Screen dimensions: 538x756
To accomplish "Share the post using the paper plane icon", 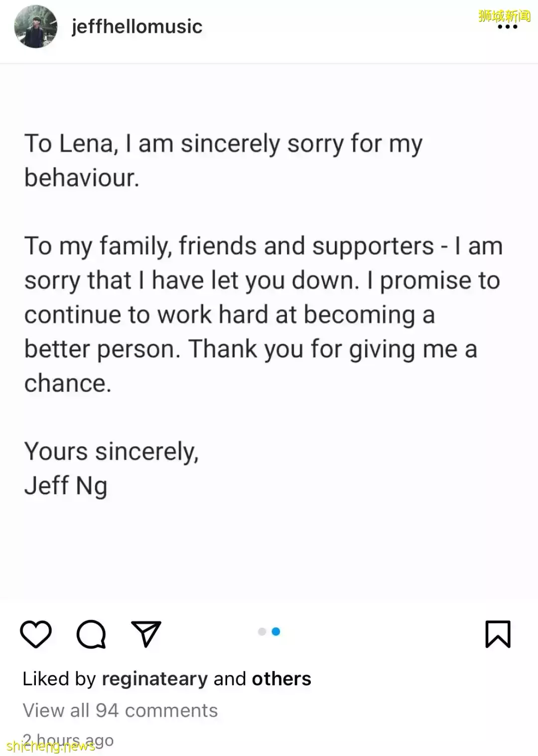I will coord(145,634).
